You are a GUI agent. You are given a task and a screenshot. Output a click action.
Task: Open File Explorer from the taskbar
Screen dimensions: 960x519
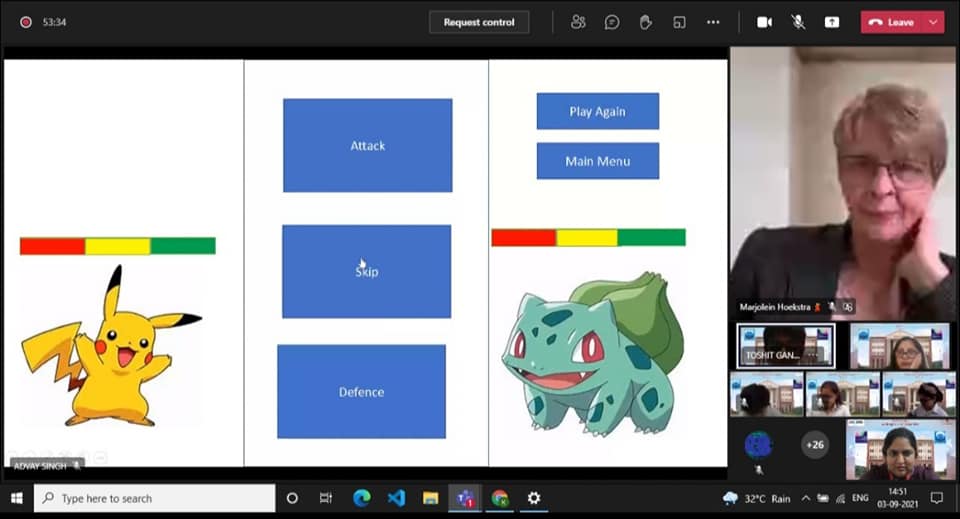click(430, 498)
